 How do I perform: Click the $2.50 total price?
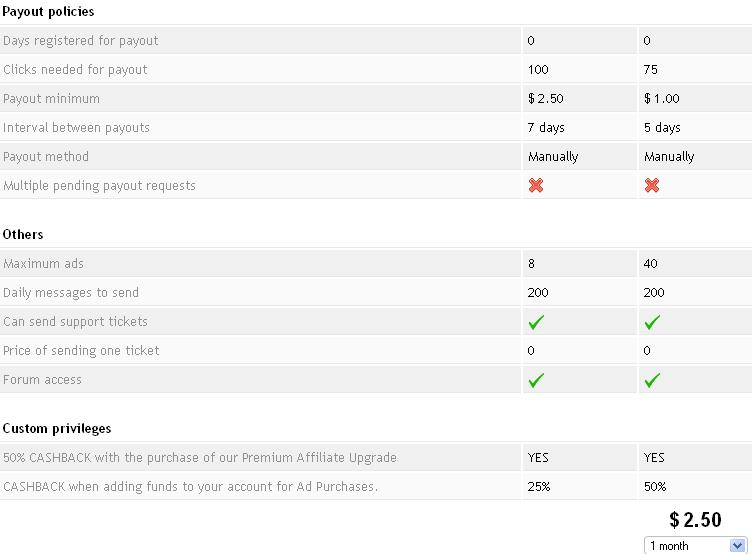[695, 520]
